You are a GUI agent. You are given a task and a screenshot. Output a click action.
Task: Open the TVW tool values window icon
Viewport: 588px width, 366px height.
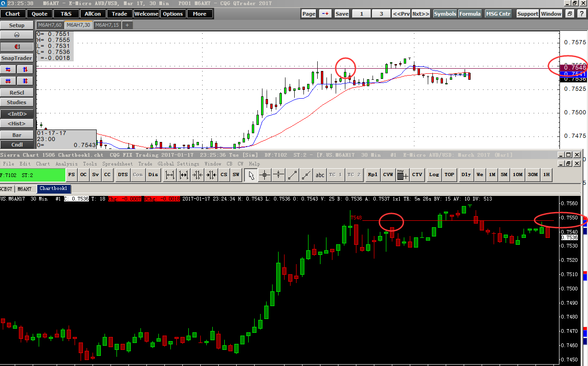tap(402, 175)
